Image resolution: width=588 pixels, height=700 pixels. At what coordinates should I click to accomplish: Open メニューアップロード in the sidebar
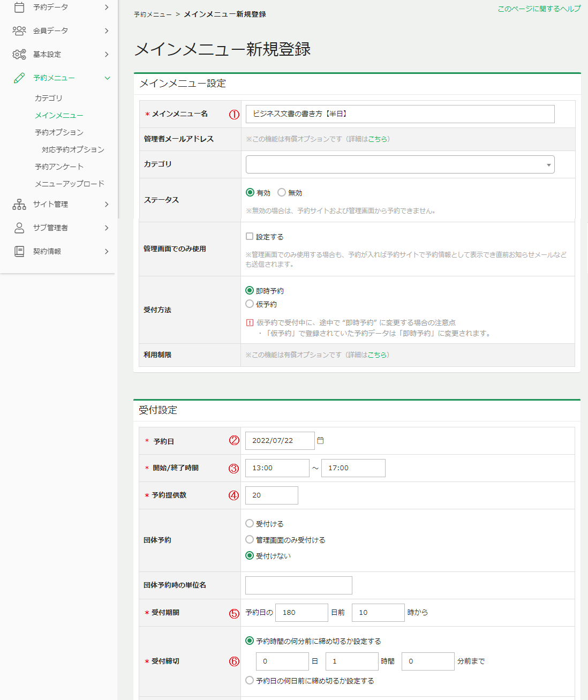click(x=70, y=184)
